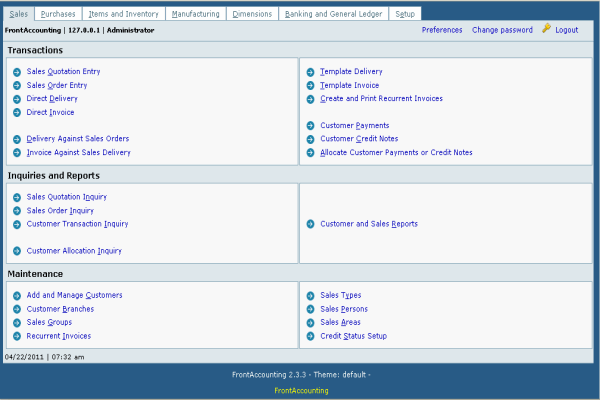Open Sales Quotation Entry link

coord(64,72)
